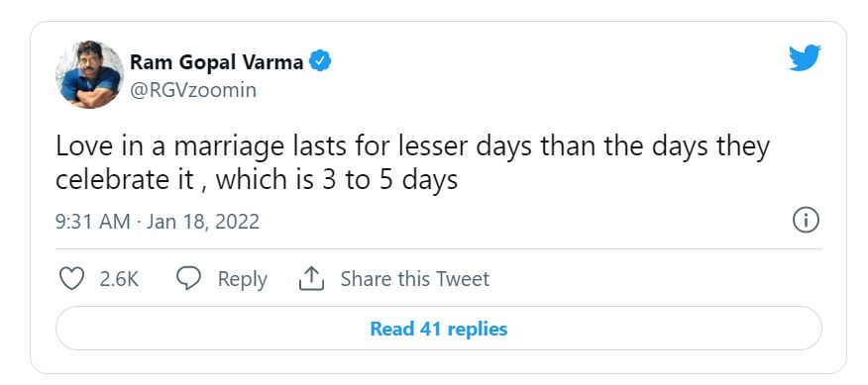
Task: Select the Reply text label
Action: 243,279
